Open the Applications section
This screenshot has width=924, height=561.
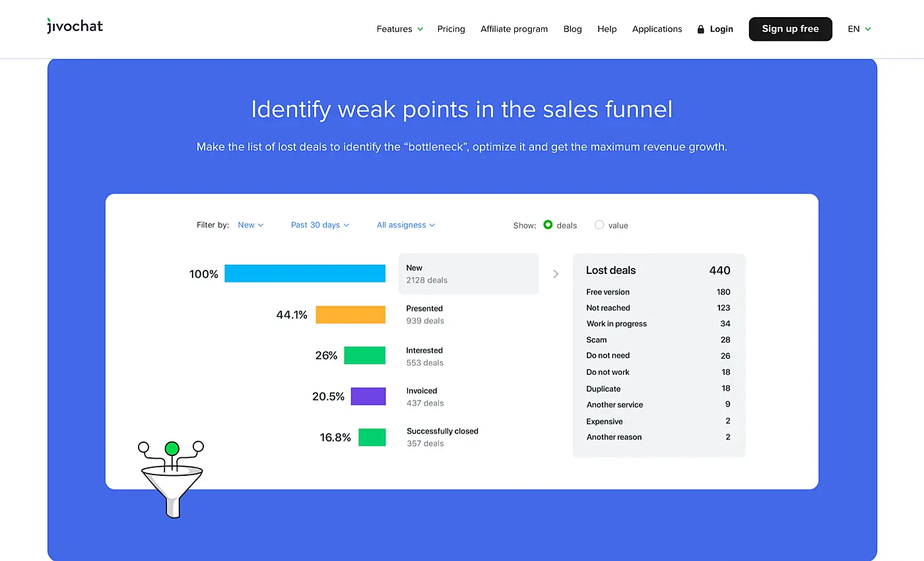point(657,29)
